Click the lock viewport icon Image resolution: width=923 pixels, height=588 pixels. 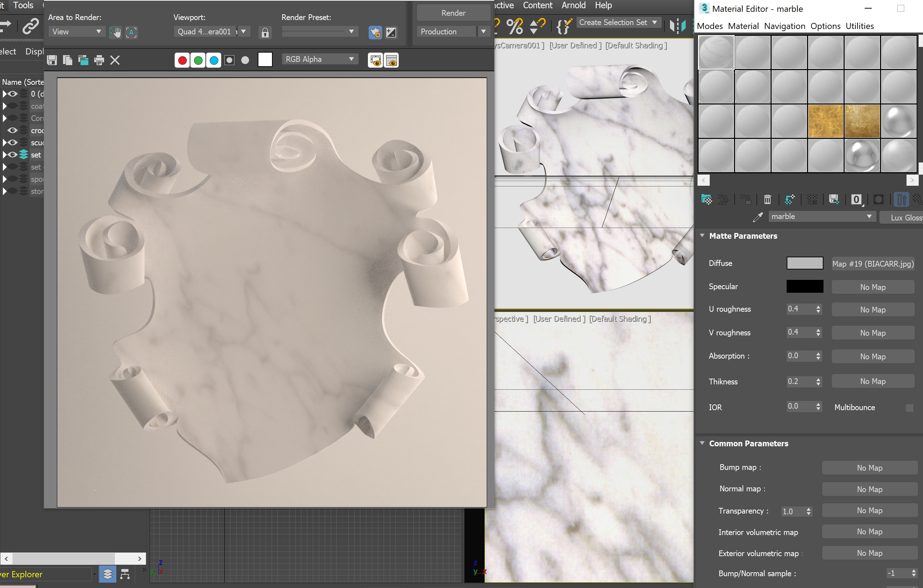265,33
